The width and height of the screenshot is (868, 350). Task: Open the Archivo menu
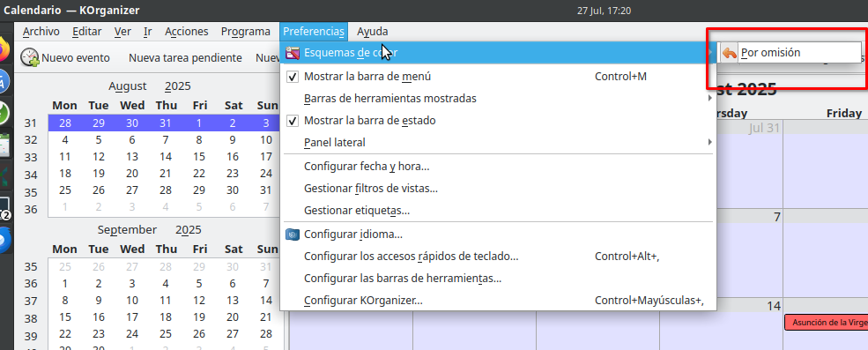[41, 32]
